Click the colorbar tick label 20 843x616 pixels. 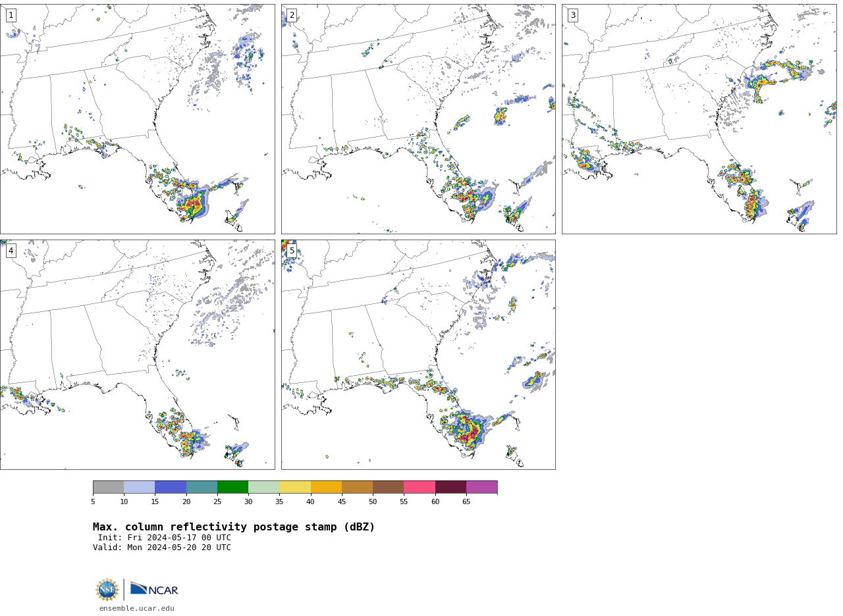click(186, 502)
